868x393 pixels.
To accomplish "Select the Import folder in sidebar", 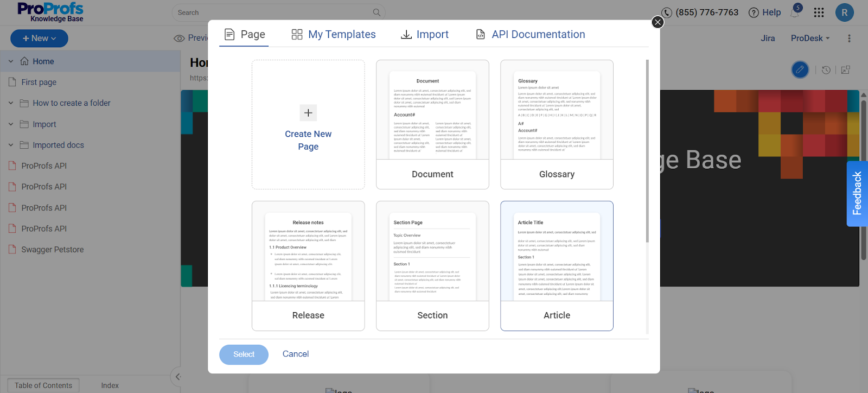I will coord(44,124).
